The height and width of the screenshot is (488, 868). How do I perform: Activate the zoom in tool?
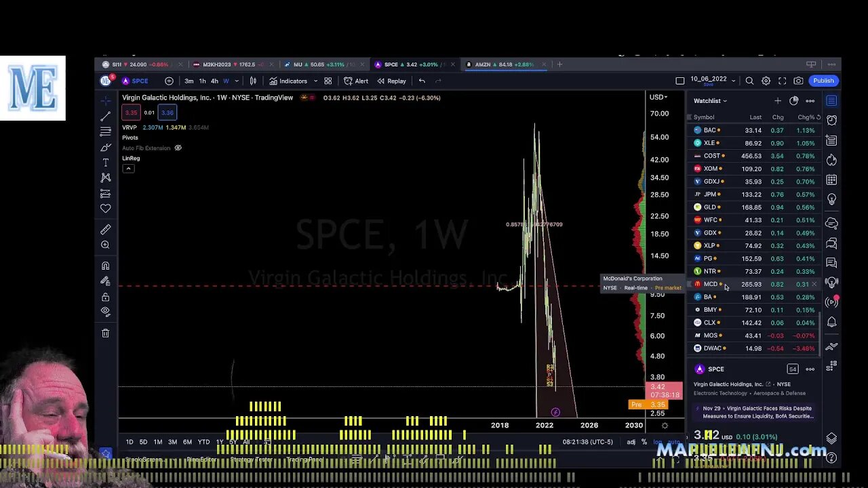tap(105, 245)
